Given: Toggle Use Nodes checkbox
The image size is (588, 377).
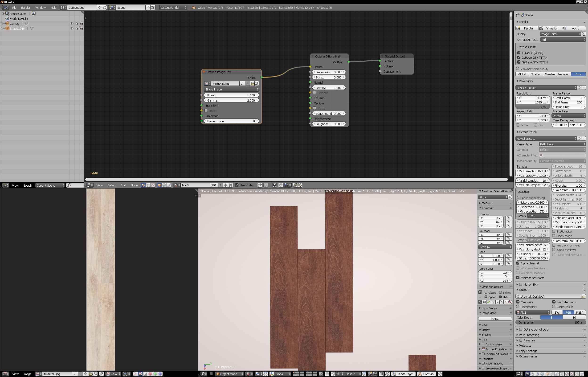Looking at the screenshot, I should tap(237, 185).
